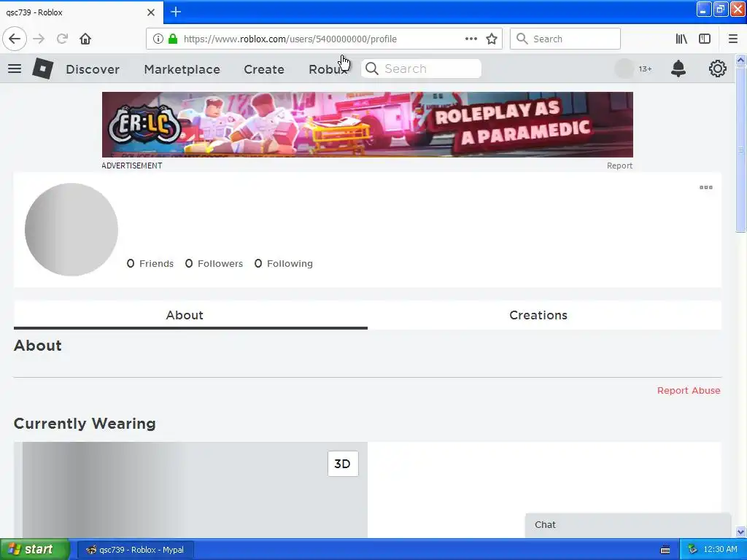Close the qsc739 - Roblox tab
This screenshot has width=747, height=560.
(151, 12)
